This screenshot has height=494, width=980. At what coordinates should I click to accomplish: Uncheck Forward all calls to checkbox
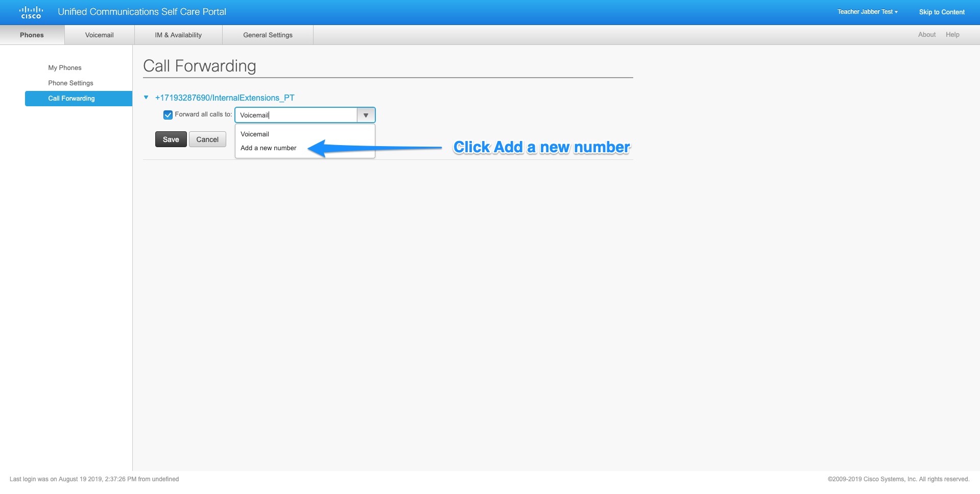(168, 115)
